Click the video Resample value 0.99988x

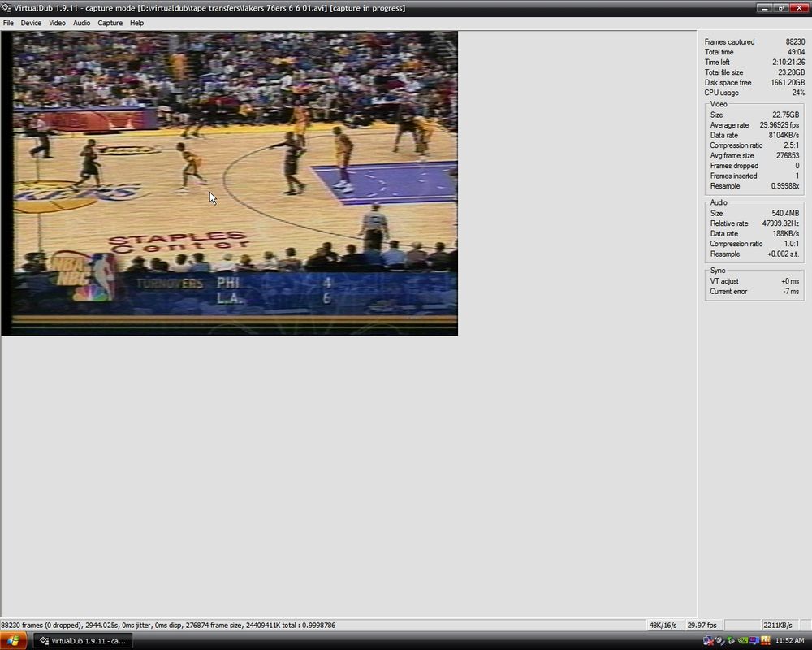[x=785, y=186]
